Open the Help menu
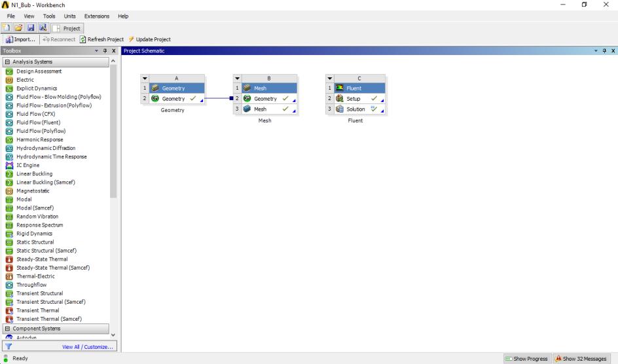 [123, 16]
